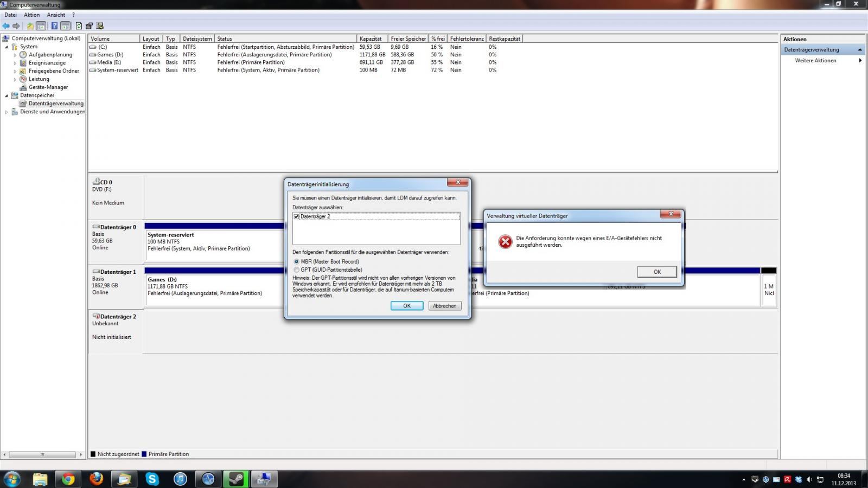Sort by the Dateisystem column header
The image size is (868, 488).
point(197,38)
